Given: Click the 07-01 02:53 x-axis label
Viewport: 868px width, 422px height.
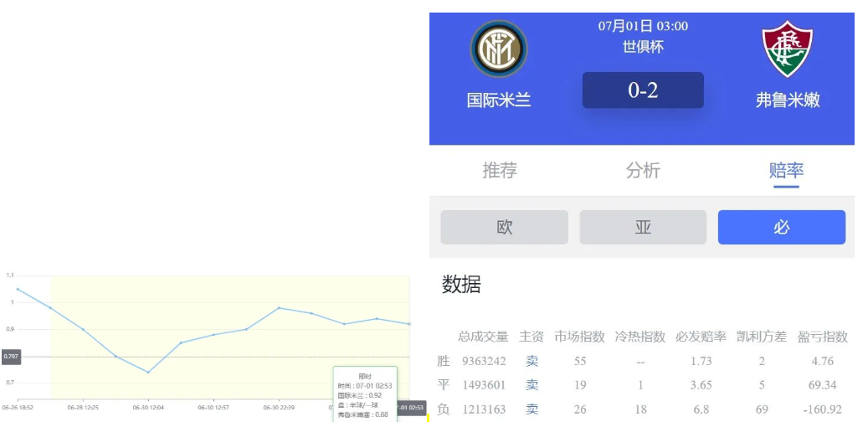Looking at the screenshot, I should coord(409,407).
